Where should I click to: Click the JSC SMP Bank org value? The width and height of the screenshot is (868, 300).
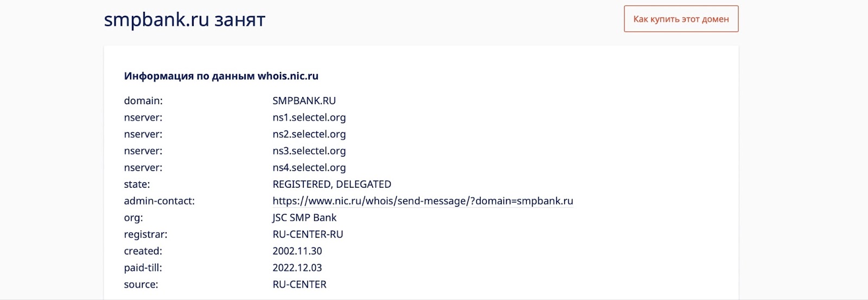[304, 218]
